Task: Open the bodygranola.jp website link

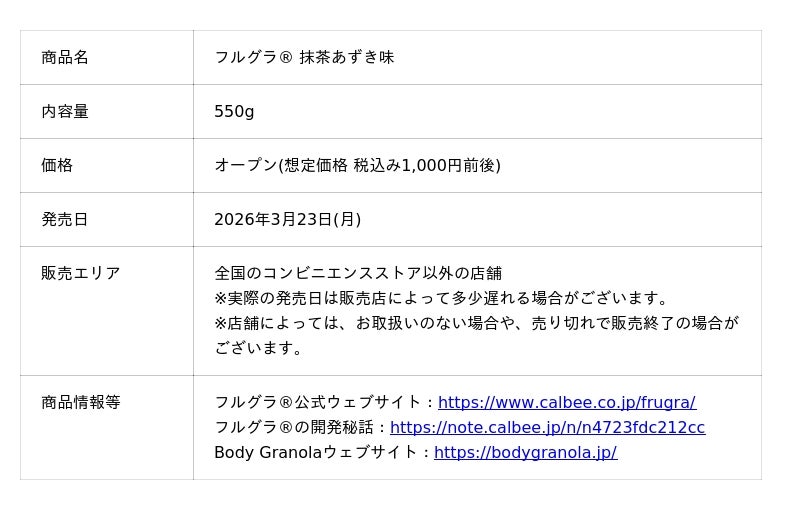Action: (x=525, y=452)
